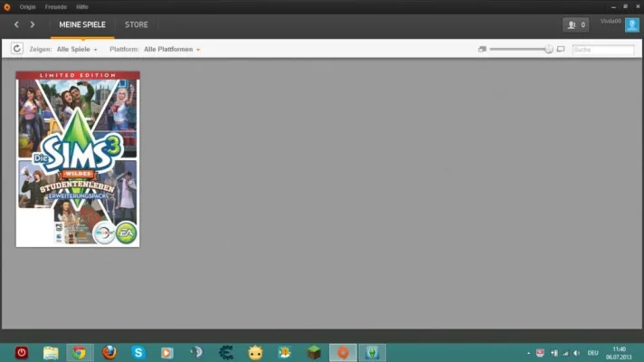644x362 pixels.
Task: Open the Minecraft grass block icon
Action: pos(314,353)
